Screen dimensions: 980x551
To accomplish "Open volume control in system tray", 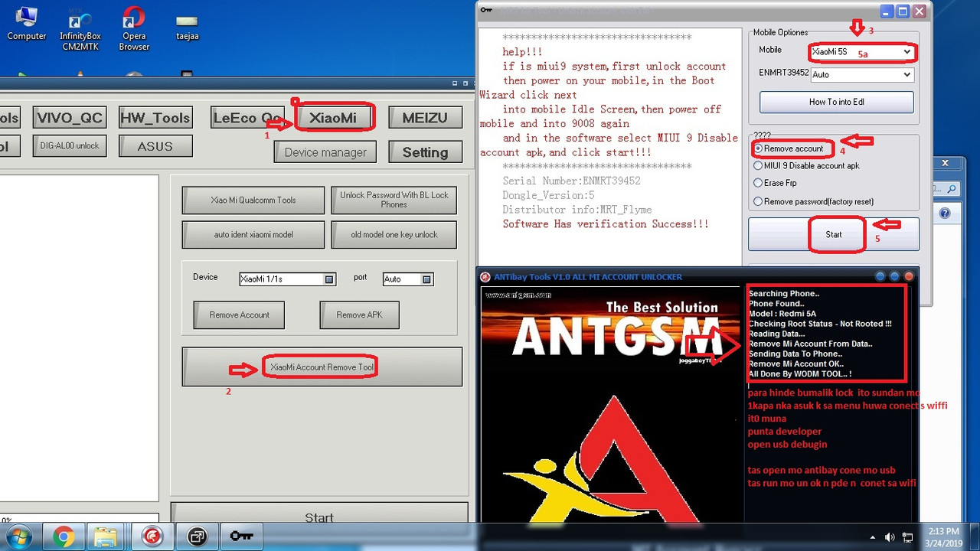I will point(890,537).
